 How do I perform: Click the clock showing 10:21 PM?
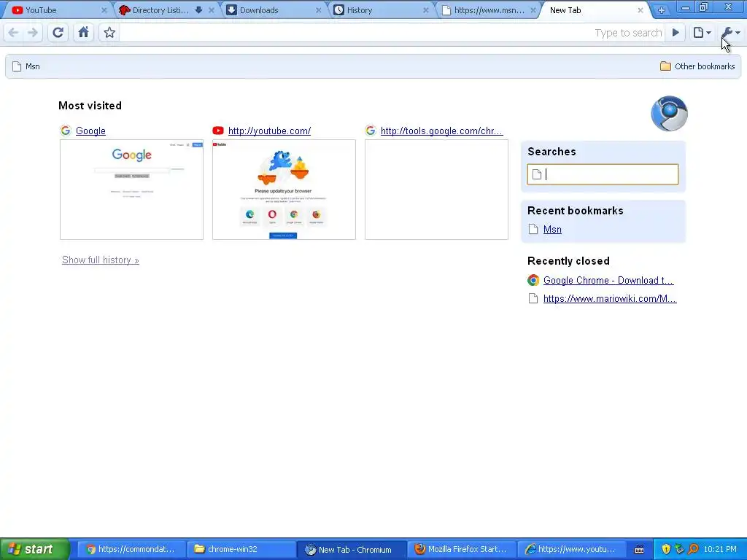(720, 549)
